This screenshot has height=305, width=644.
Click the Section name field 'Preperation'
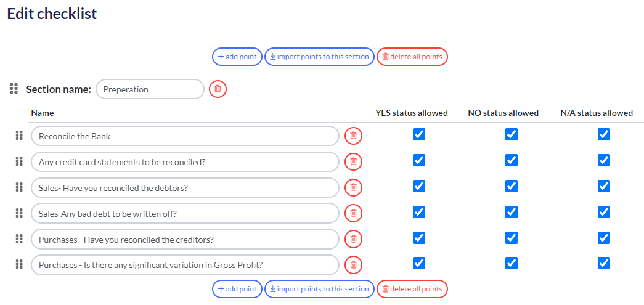[x=150, y=89]
